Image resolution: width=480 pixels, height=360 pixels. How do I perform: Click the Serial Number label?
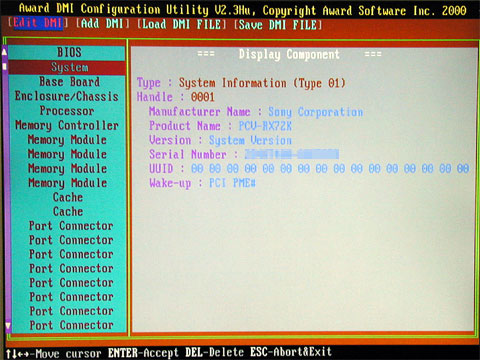click(188, 154)
